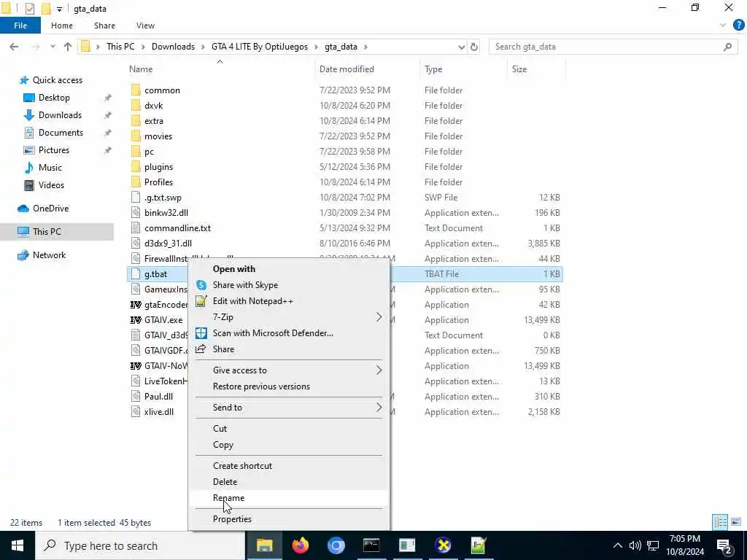
Task: Select Quick access in navigation pane
Action: coord(57,80)
